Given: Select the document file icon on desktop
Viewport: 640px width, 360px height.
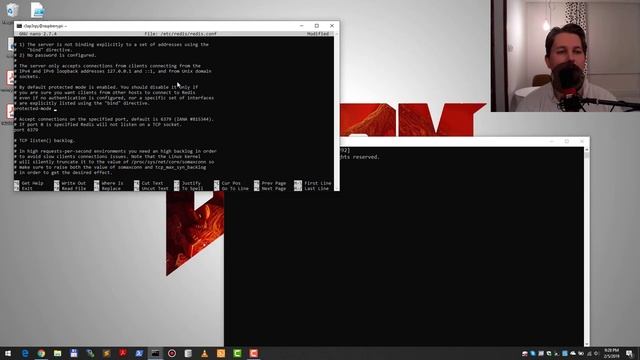Looking at the screenshot, I should point(37,10).
